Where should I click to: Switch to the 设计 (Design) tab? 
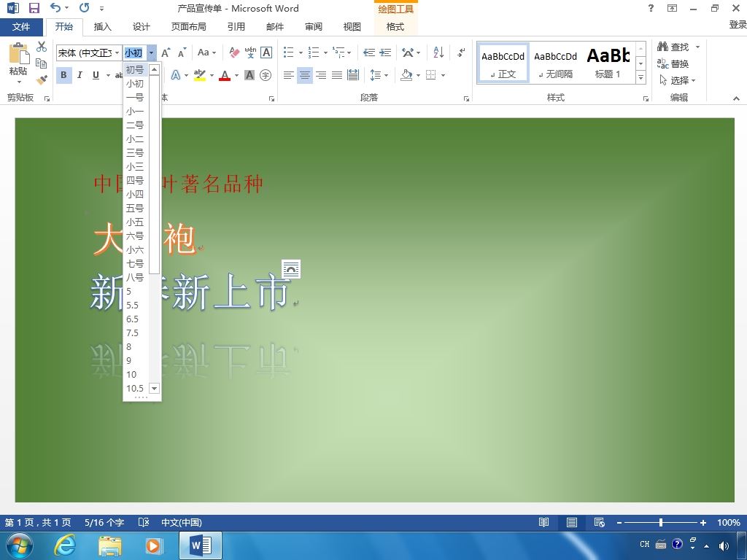click(141, 27)
